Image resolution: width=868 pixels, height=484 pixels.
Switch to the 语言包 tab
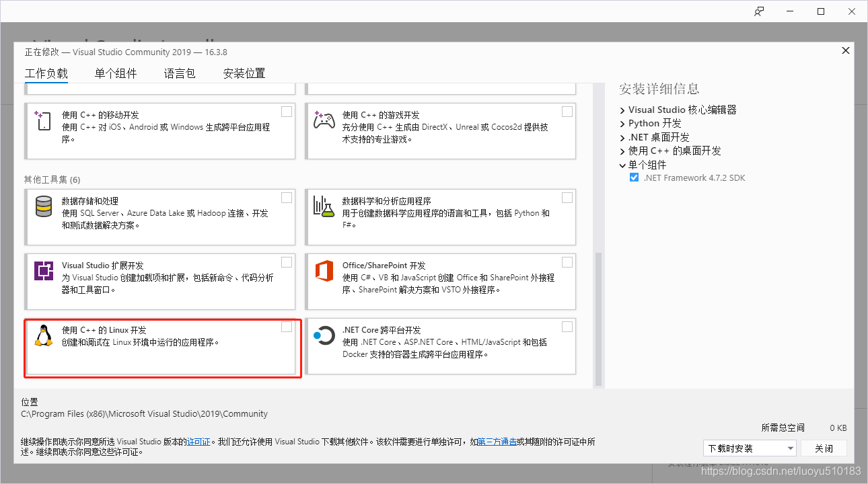point(180,74)
